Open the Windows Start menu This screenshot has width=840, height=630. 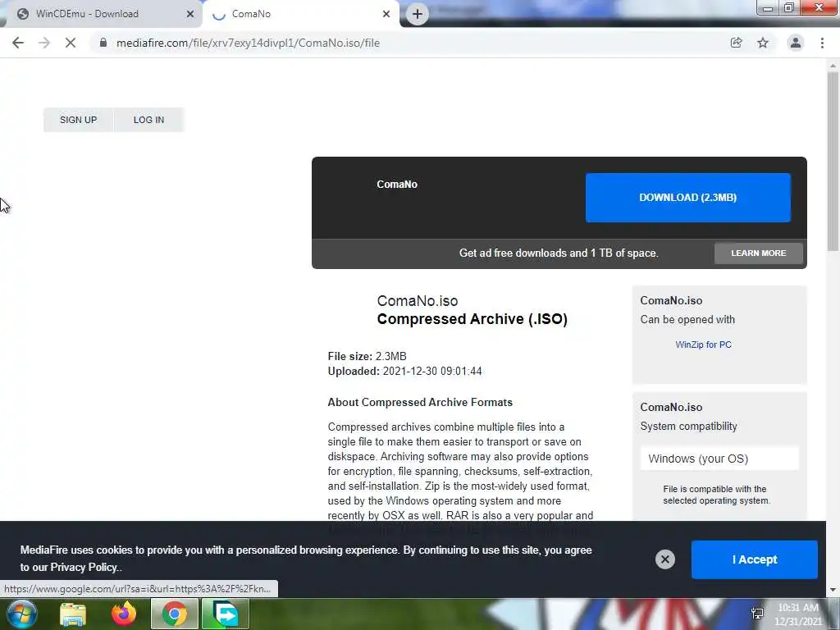(22, 614)
